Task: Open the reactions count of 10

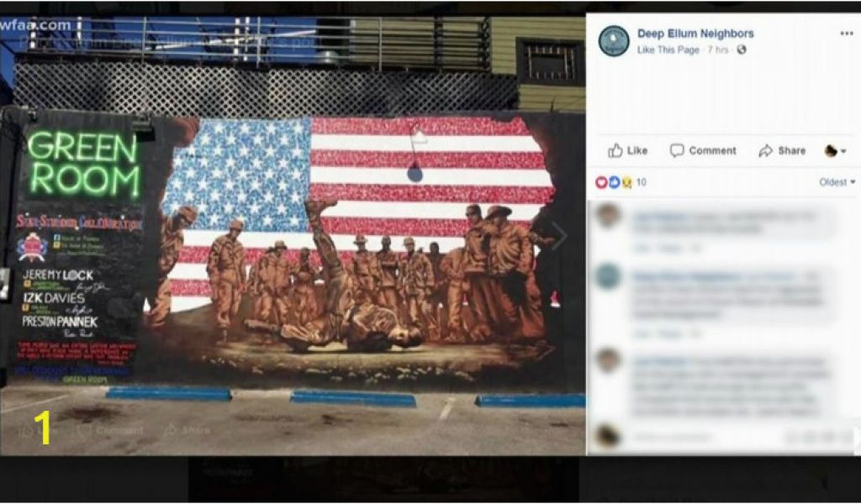Action: click(641, 182)
